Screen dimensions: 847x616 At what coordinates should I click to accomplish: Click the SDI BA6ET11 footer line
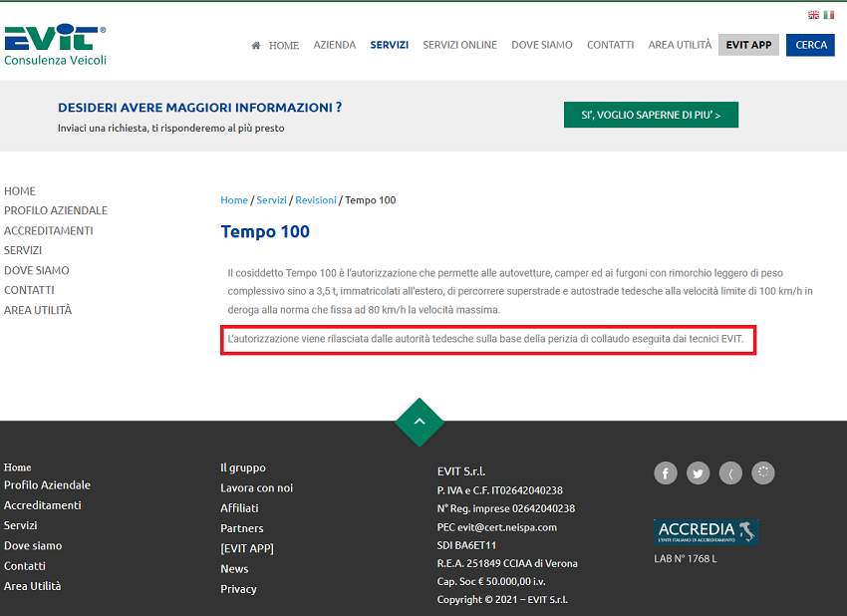pyautogui.click(x=466, y=546)
